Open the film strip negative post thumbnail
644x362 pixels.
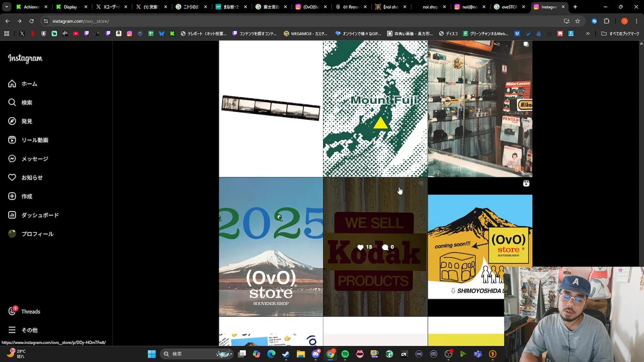coord(271,109)
